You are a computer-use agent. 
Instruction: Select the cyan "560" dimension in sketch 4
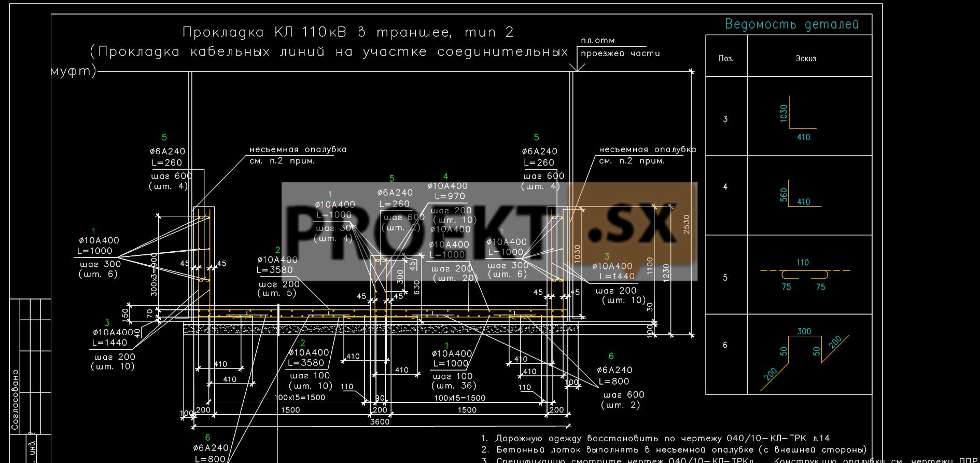[x=783, y=195]
